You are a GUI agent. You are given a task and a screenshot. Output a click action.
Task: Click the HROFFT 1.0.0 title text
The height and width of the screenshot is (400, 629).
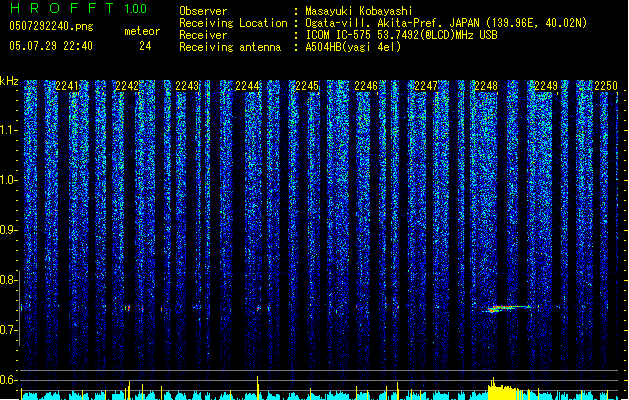[x=79, y=8]
